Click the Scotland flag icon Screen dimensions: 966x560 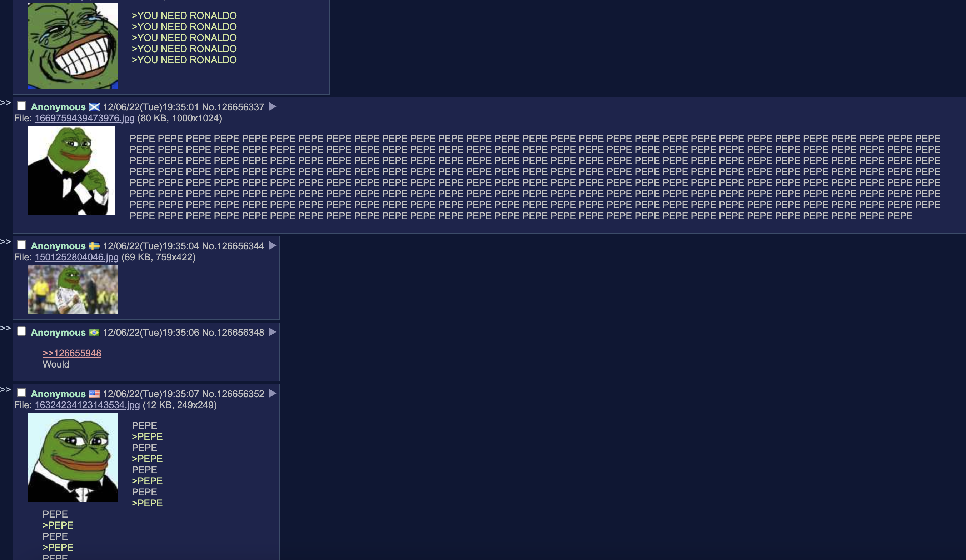point(94,107)
